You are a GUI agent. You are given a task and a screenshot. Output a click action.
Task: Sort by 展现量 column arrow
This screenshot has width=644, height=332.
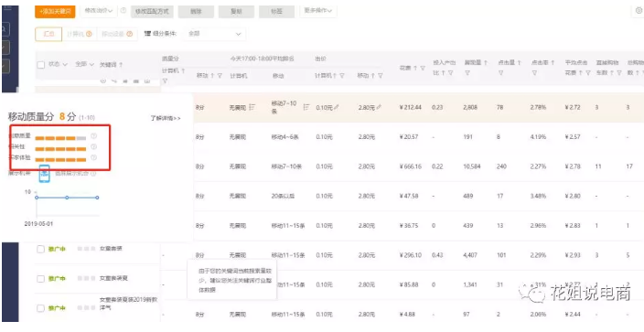(486, 63)
